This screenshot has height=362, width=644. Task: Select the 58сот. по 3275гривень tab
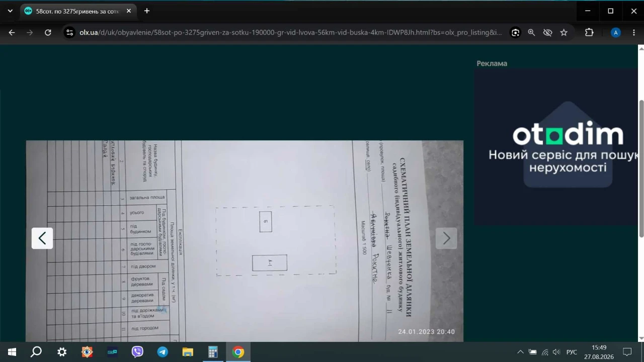(78, 11)
